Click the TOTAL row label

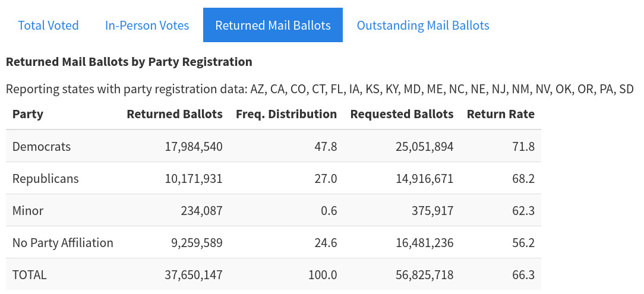pyautogui.click(x=29, y=274)
